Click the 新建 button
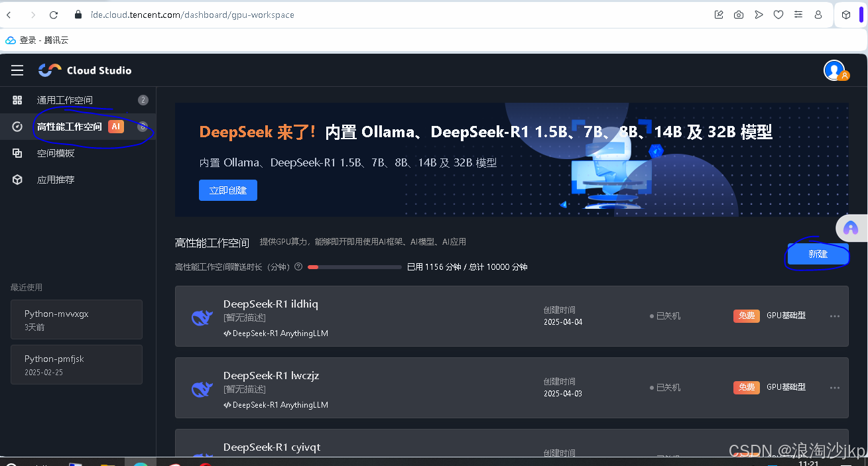The height and width of the screenshot is (466, 868). tap(818, 255)
